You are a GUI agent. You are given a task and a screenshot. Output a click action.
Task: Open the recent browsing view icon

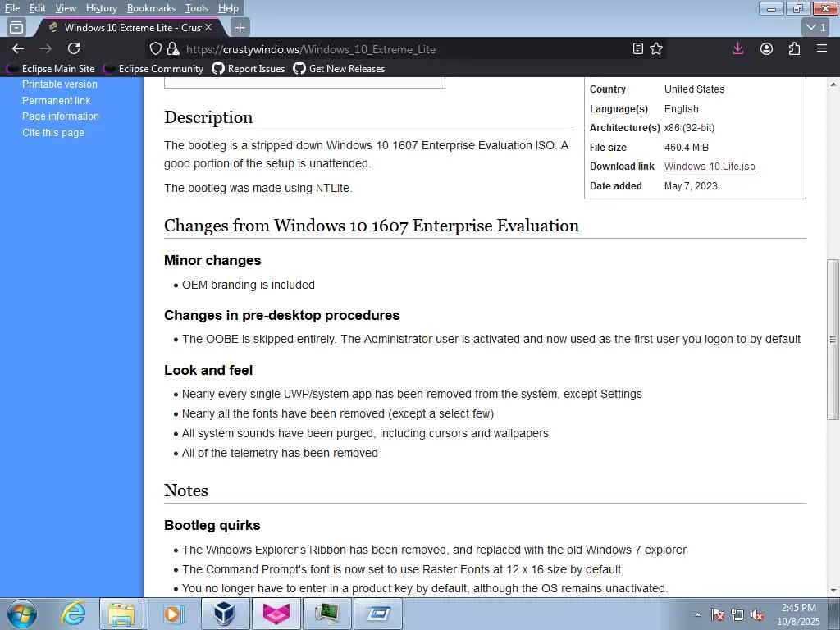coord(16,27)
